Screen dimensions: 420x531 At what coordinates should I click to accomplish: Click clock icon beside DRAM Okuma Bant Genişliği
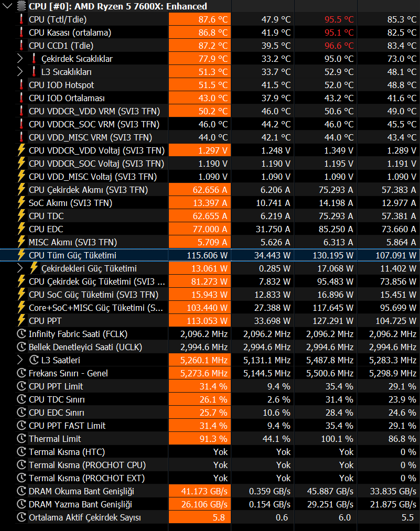[21, 491]
